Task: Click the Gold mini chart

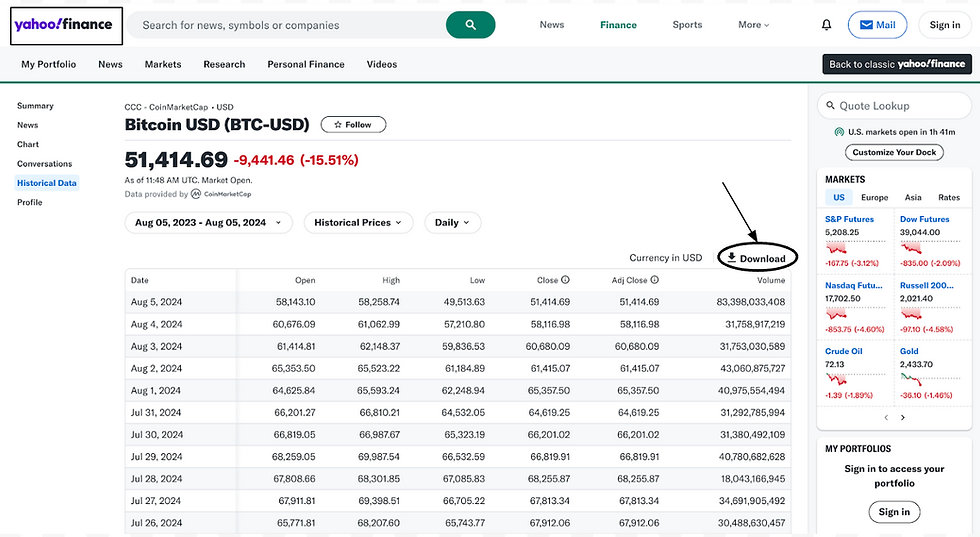Action: click(x=930, y=379)
